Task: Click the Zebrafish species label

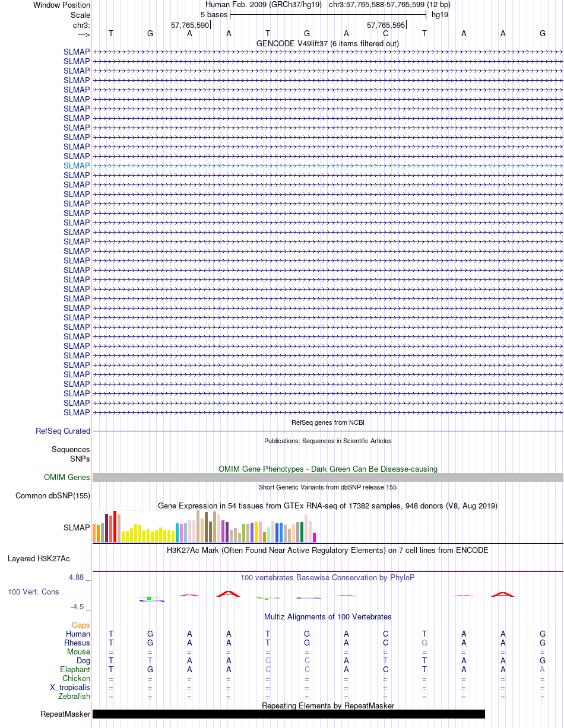Action: (75, 696)
